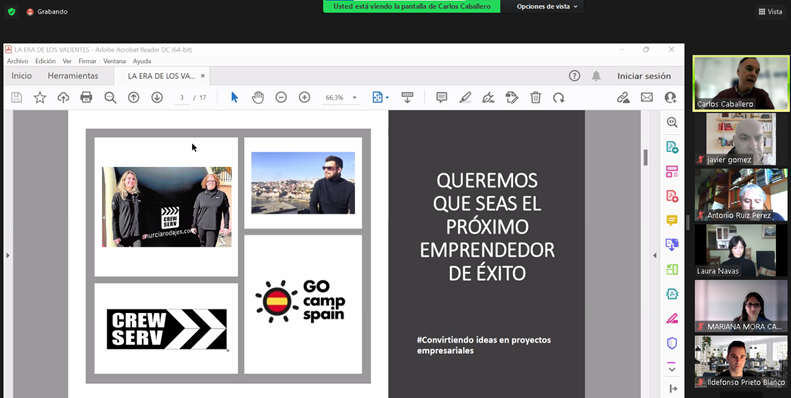Send file by email envelope icon
Viewport: 791px width, 398px height.
click(647, 97)
